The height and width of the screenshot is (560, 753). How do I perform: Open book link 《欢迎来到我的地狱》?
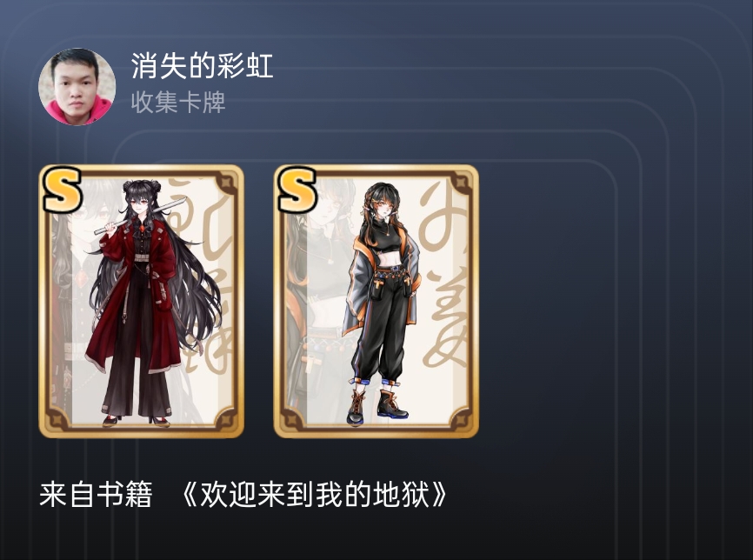[x=315, y=495]
